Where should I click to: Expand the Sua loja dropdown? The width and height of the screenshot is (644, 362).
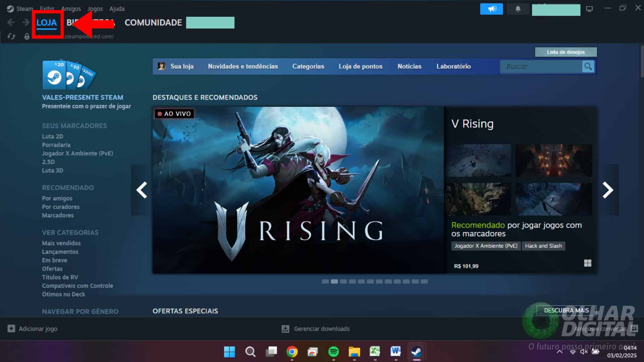182,66
